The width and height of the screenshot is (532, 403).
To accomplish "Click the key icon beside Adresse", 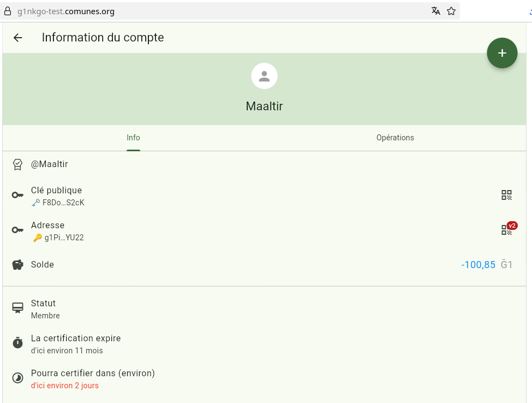I will tap(18, 230).
